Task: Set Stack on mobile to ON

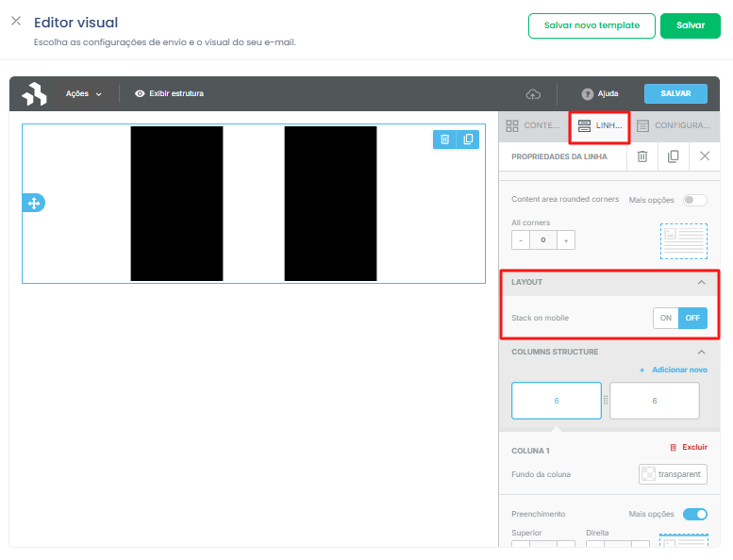Action: [666, 318]
